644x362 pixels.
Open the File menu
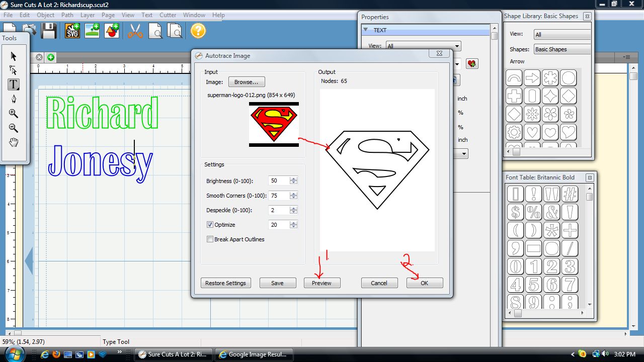8,15
